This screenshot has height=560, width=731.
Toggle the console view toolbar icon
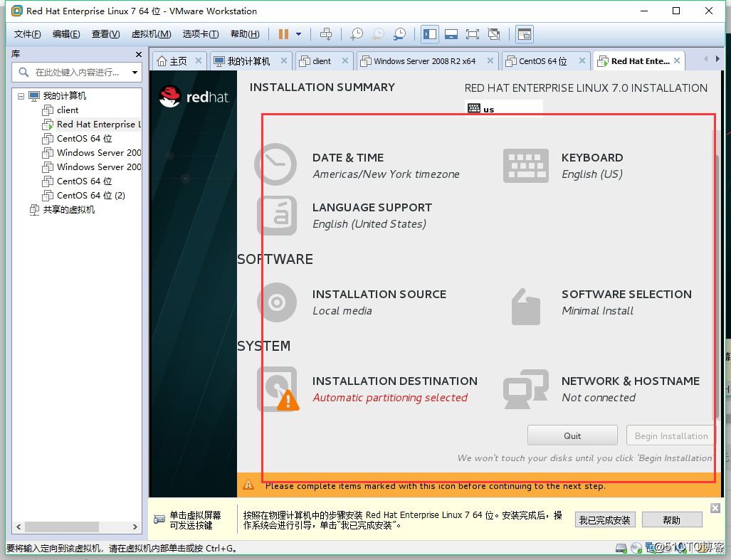[x=525, y=34]
